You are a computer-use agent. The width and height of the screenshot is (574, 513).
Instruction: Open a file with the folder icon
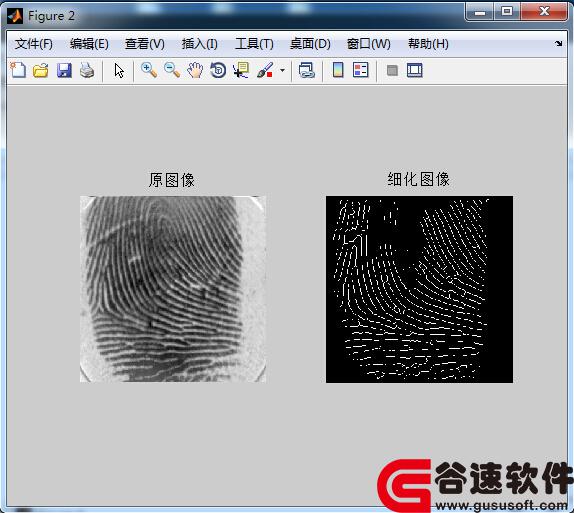41,70
